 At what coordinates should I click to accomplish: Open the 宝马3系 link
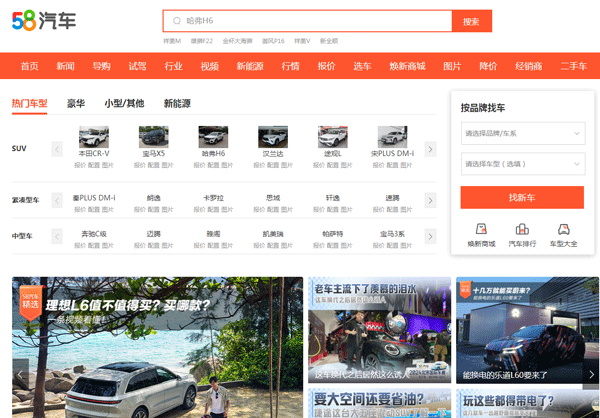point(392,234)
